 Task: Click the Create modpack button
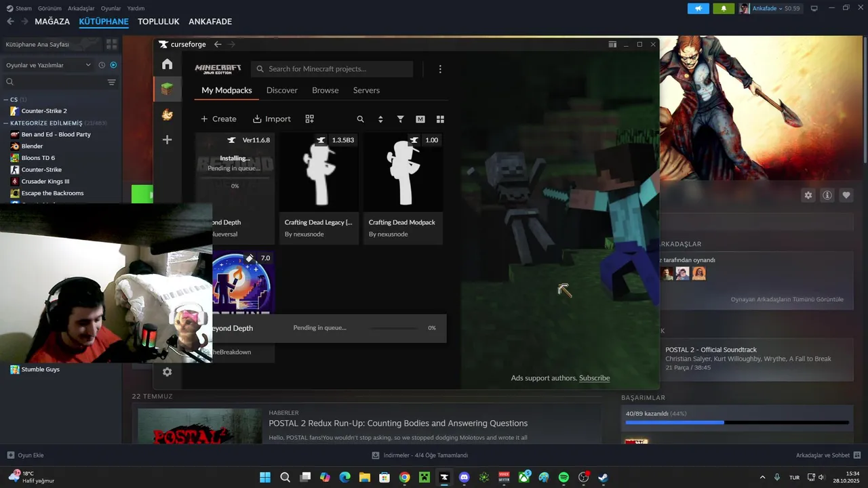(x=218, y=119)
